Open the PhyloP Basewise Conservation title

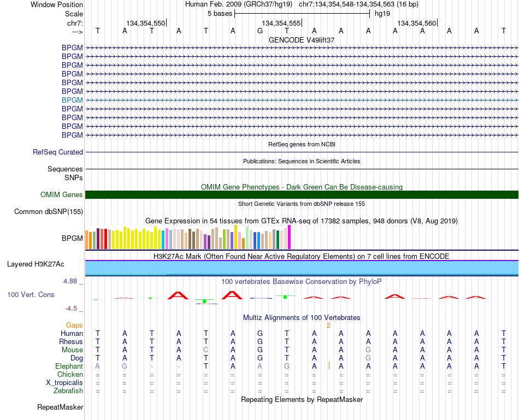tap(302, 282)
